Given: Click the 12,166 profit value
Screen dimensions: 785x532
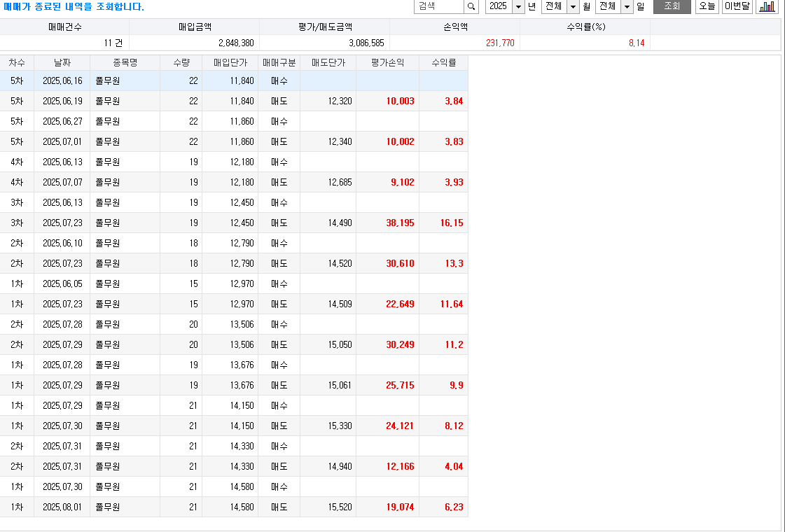Looking at the screenshot, I should 400,466.
